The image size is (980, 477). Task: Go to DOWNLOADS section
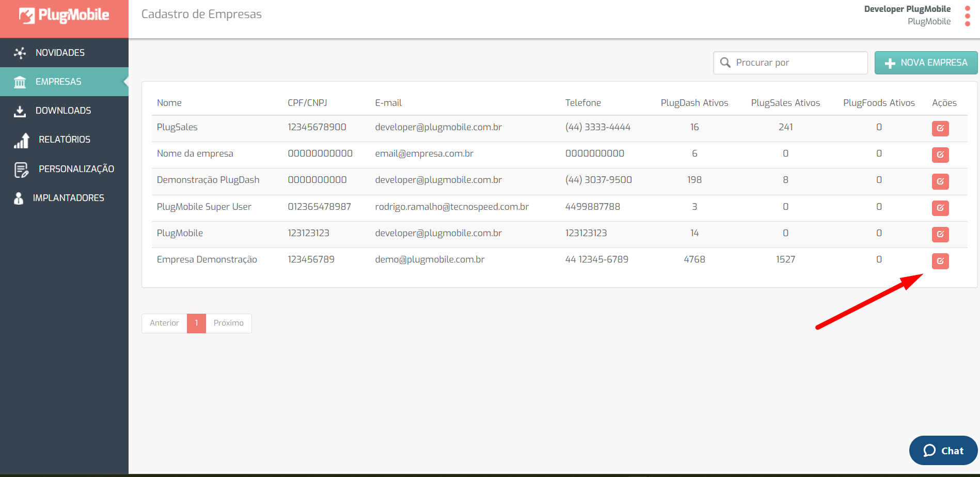[x=63, y=111]
